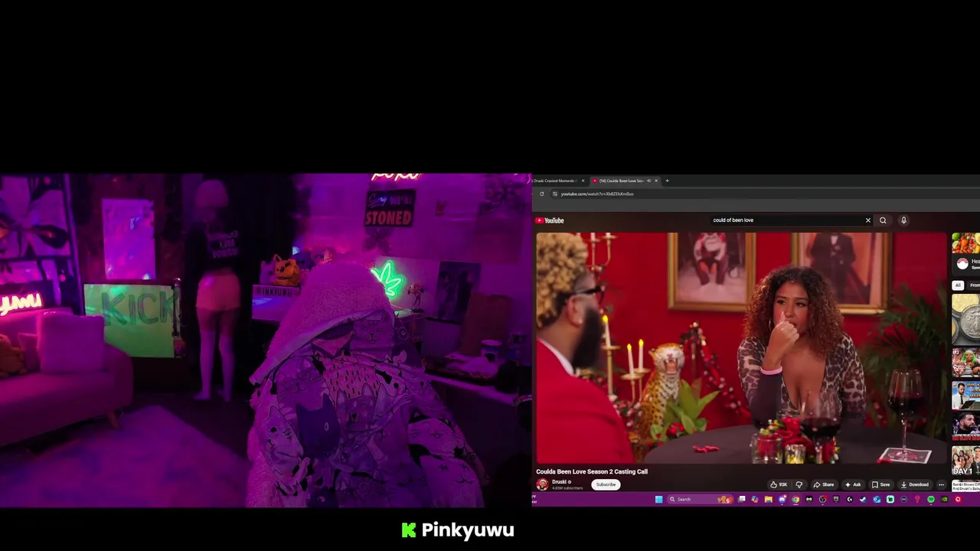Click the video player to pause playback
Viewport: 980px width, 551px height.
(741, 348)
